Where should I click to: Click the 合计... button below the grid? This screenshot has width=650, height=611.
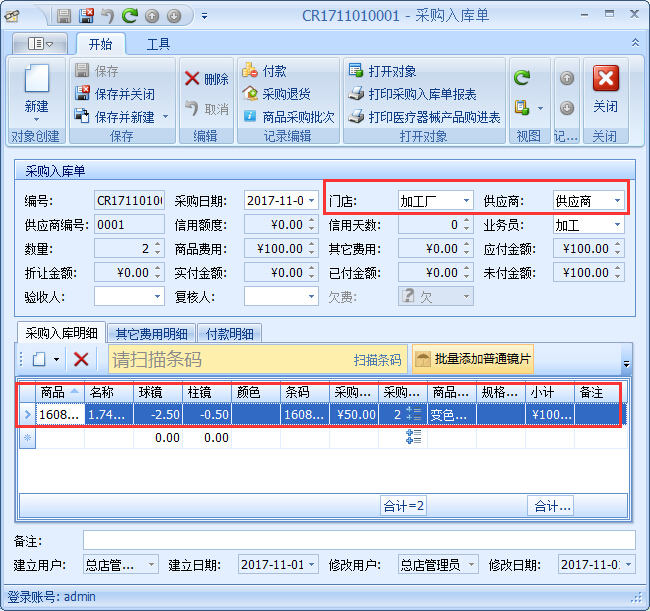click(551, 506)
